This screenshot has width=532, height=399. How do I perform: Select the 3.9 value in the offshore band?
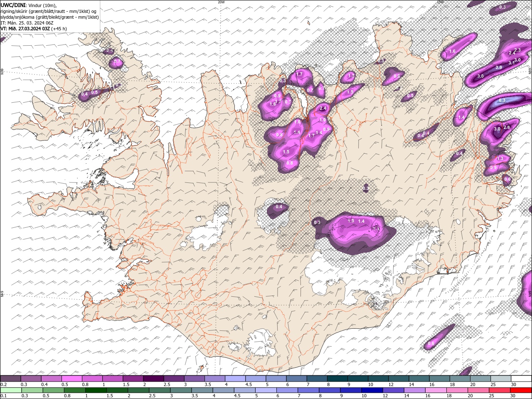click(x=499, y=67)
